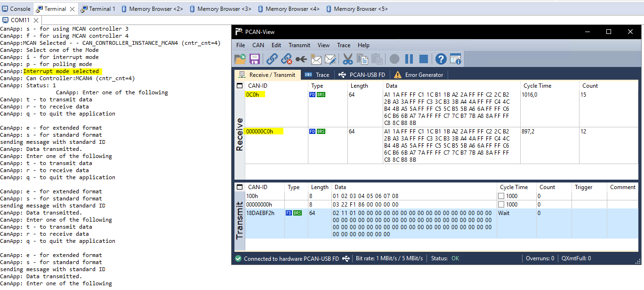The image size is (644, 290).
Task: Edit message using envelope with pen icon
Action: 330,59
